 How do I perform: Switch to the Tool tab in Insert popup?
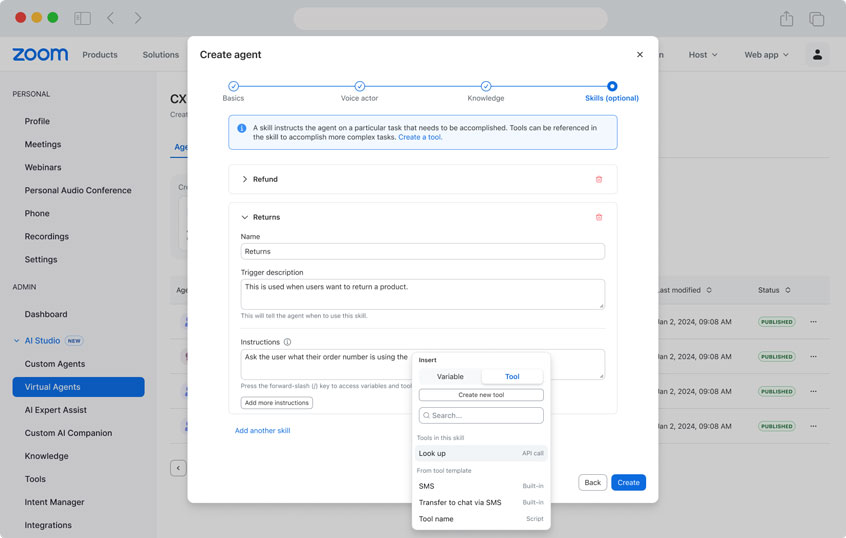512,377
